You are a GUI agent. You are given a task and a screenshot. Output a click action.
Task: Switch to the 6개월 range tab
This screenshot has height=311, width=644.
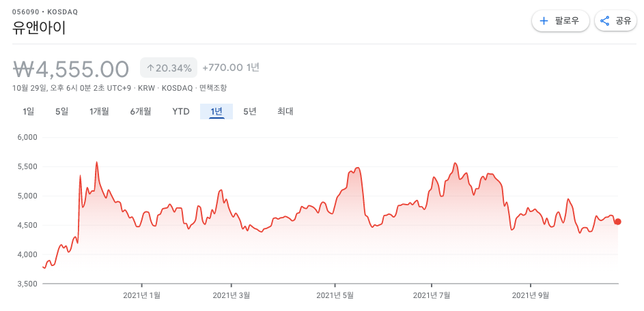(x=141, y=111)
